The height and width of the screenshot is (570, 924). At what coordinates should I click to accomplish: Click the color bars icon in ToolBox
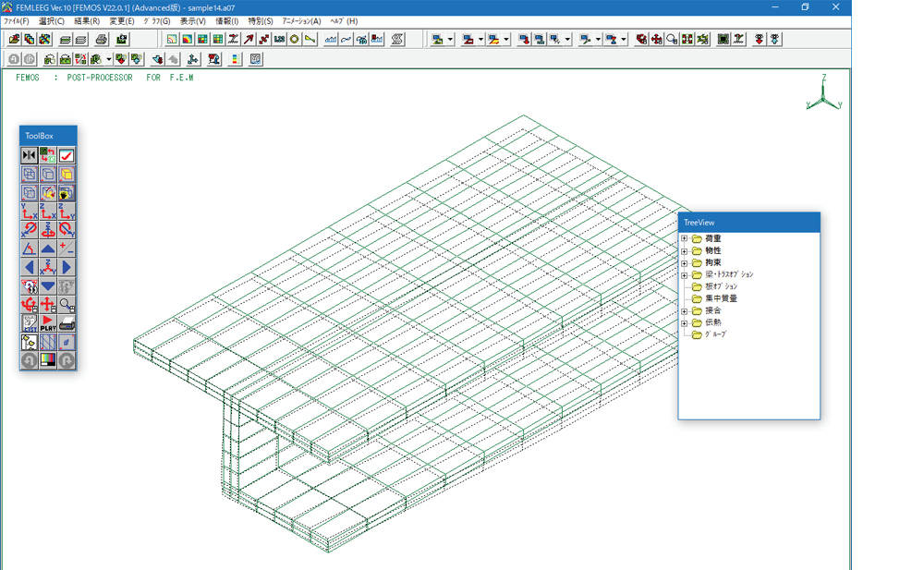[48, 360]
